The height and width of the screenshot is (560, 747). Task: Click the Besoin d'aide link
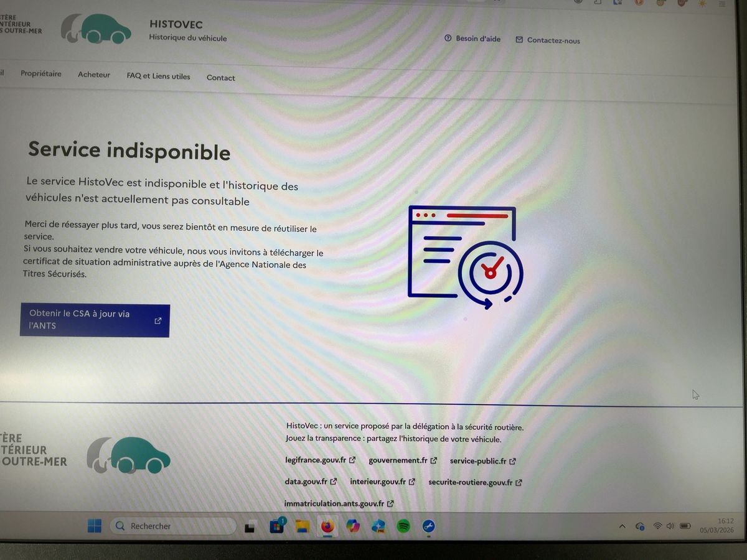point(472,39)
